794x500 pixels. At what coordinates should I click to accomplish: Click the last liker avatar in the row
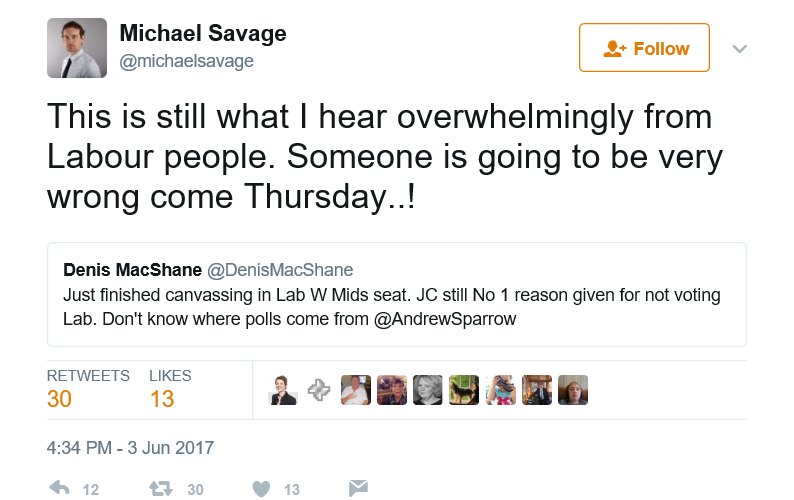(572, 390)
